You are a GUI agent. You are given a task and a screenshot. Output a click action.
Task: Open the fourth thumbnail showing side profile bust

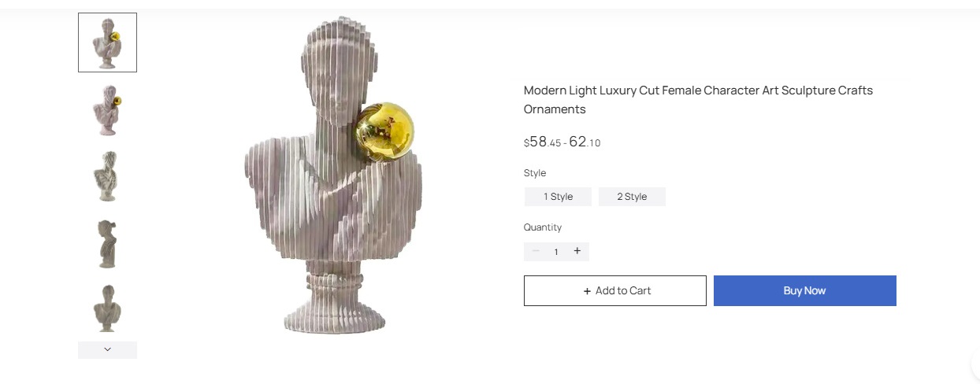107,243
